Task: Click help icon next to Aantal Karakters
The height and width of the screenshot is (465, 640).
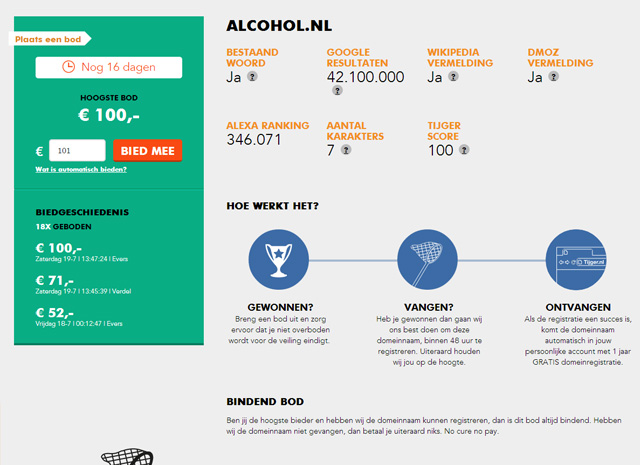Action: 345,151
